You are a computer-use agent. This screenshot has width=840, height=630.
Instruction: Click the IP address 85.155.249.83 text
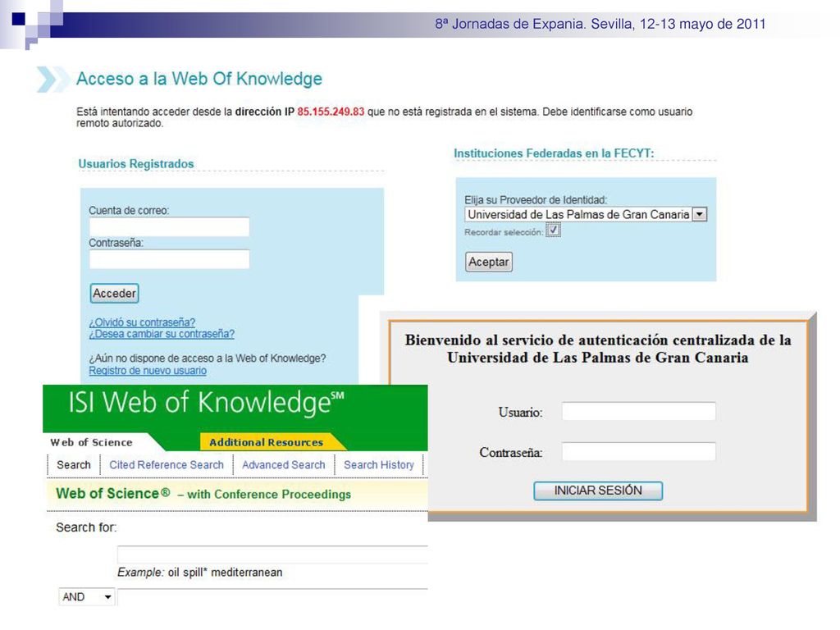331,112
